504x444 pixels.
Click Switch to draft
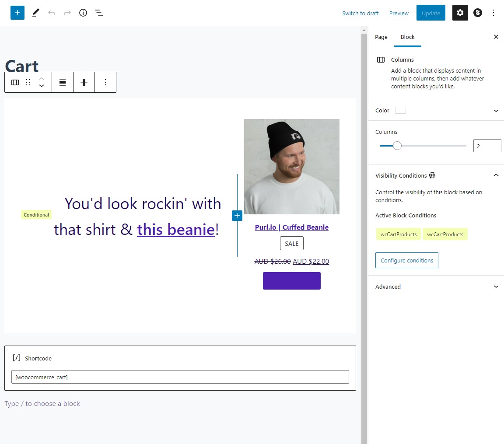point(360,13)
